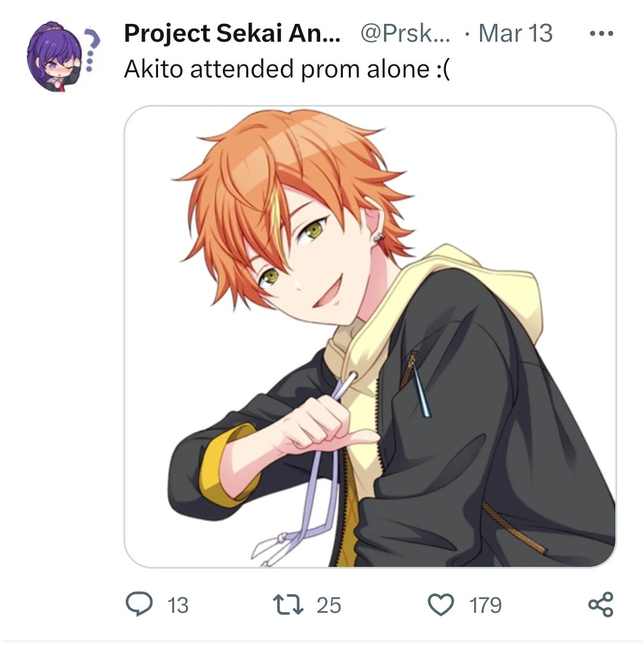
Task: Open the reply speech bubble icon
Action: pyautogui.click(x=139, y=604)
